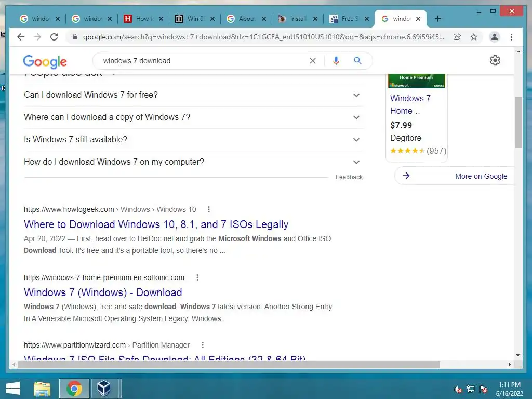Close the 'How t' tab
This screenshot has width=532, height=399.
click(x=161, y=19)
